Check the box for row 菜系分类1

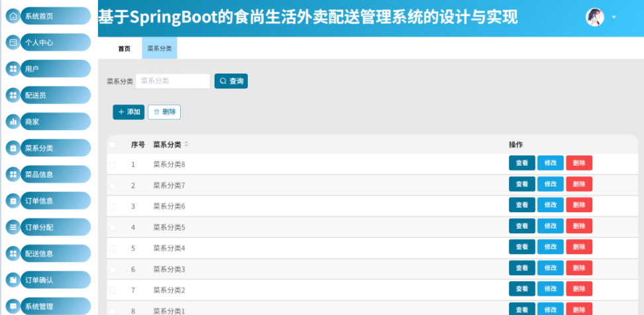[112, 311]
